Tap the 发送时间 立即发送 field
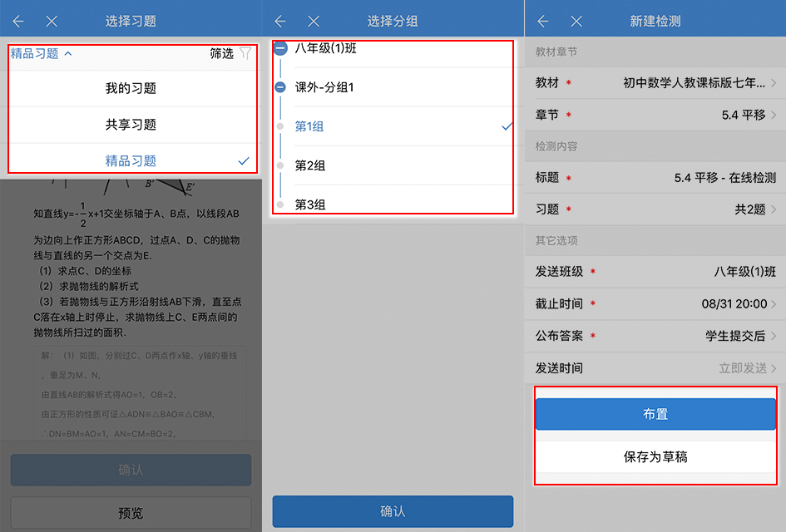The width and height of the screenshot is (786, 532). [655, 367]
